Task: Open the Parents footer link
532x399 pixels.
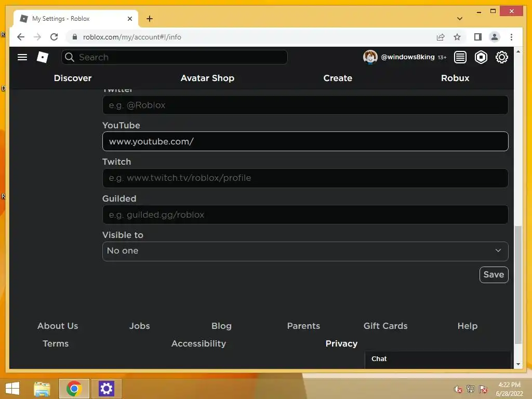Action: [303, 326]
